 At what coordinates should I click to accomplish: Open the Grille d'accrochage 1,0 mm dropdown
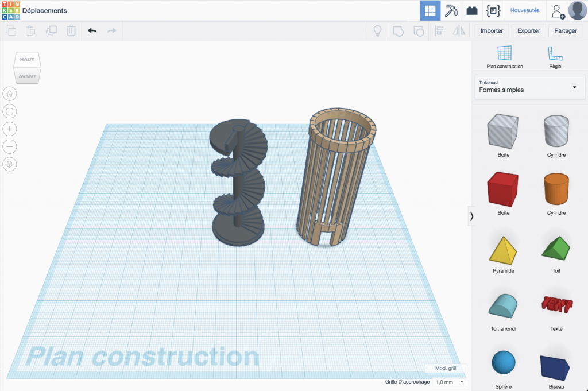(449, 382)
